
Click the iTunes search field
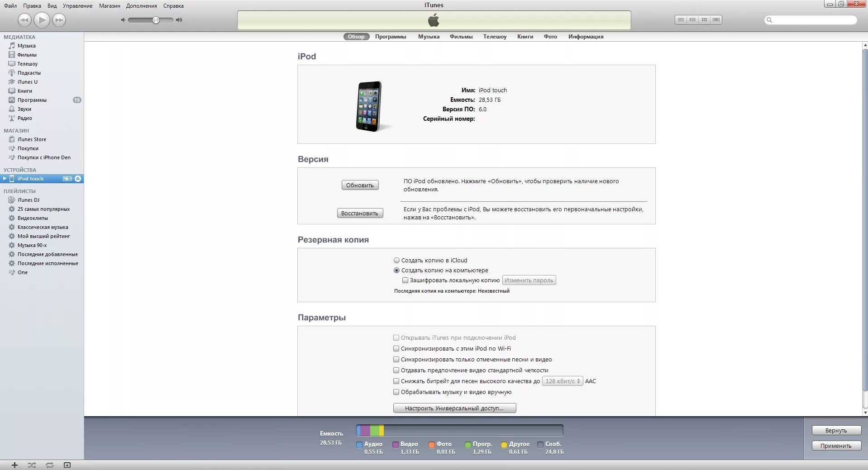click(x=811, y=20)
